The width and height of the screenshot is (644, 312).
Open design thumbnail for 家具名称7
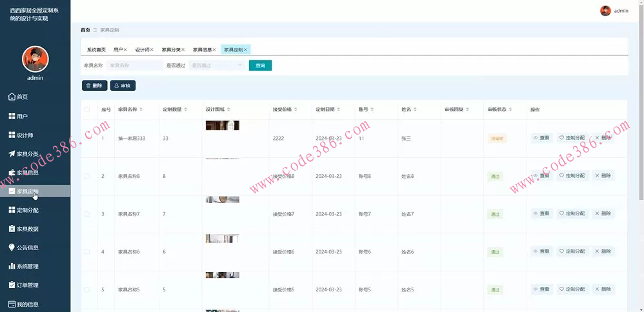click(x=222, y=200)
